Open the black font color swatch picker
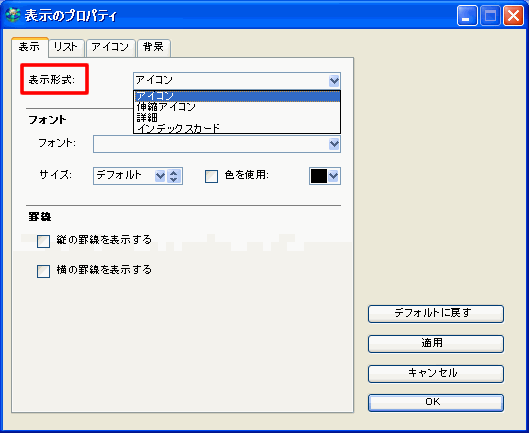This screenshot has height=433, width=529. click(325, 176)
